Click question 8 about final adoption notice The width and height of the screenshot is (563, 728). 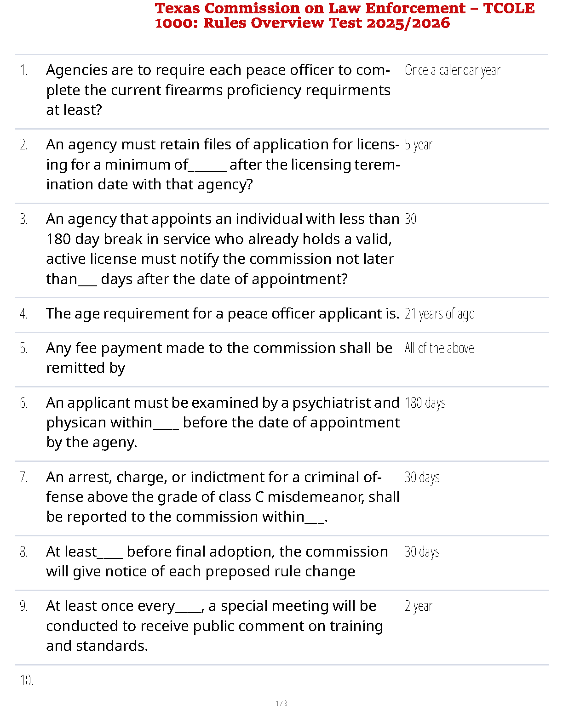(x=217, y=561)
